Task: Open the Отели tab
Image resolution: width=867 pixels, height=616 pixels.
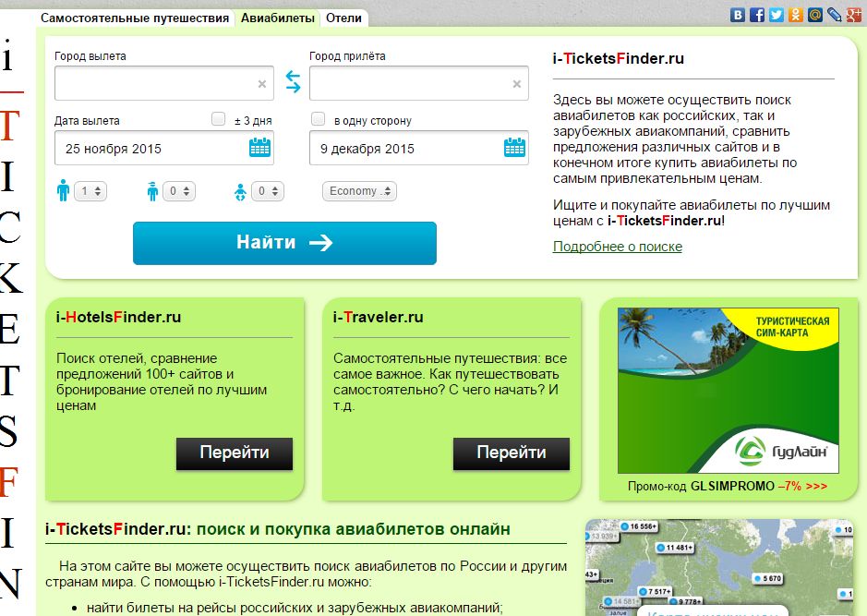Action: tap(343, 18)
